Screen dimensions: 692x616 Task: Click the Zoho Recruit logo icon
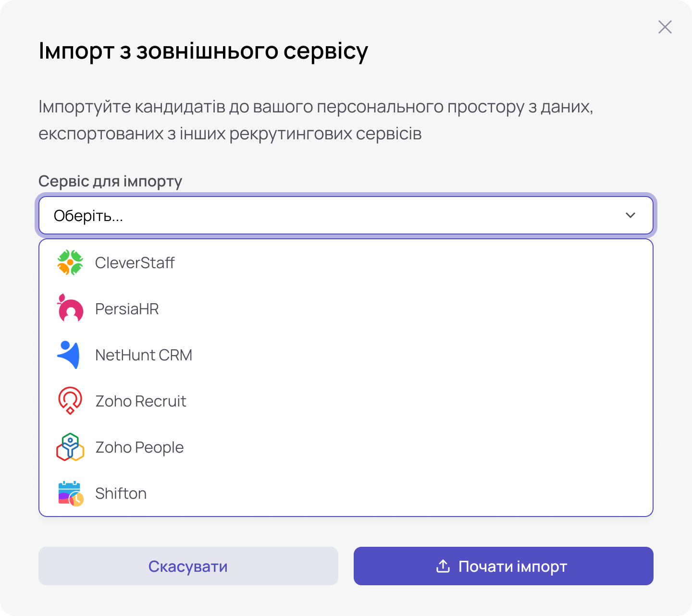coord(69,401)
